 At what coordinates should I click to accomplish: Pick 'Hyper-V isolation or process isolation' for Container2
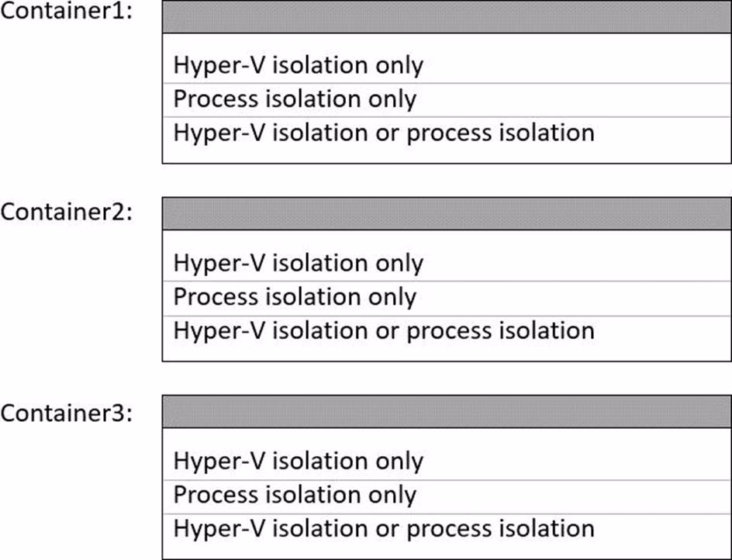coord(384,330)
